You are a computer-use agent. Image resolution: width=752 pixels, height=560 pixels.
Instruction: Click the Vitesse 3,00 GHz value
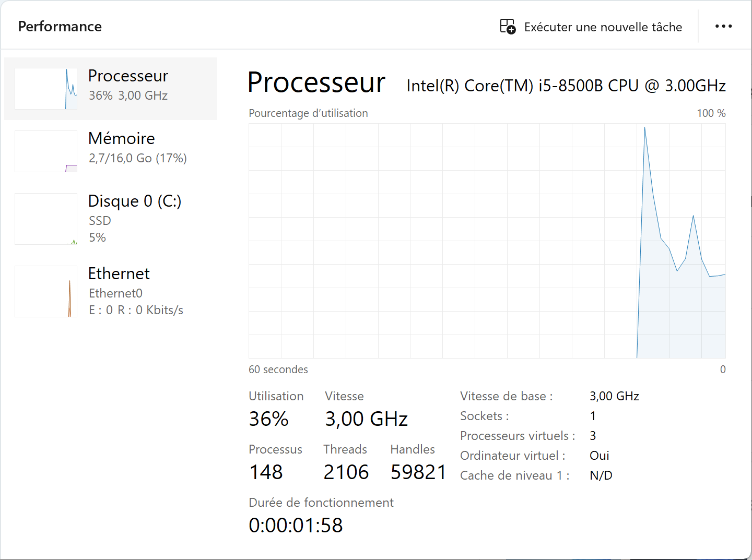[x=366, y=419]
